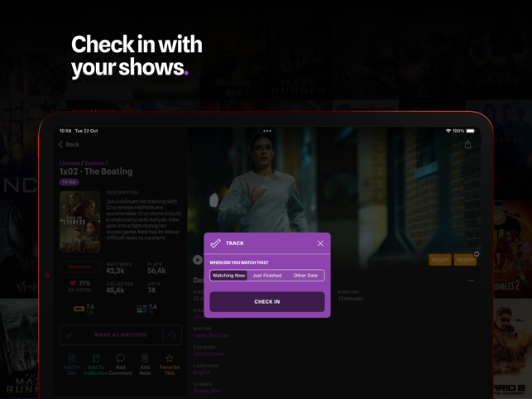532x399 pixels.
Task: Click the Rate now button
Action: click(79, 267)
